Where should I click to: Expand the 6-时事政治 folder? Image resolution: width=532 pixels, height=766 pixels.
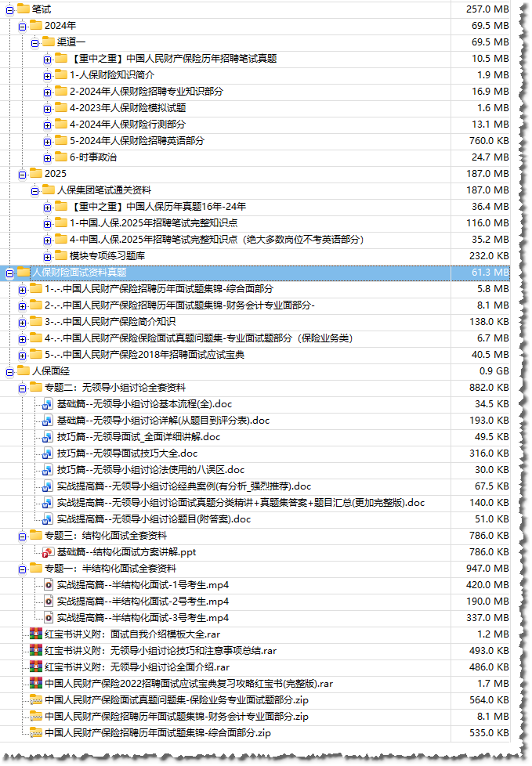pos(47,158)
